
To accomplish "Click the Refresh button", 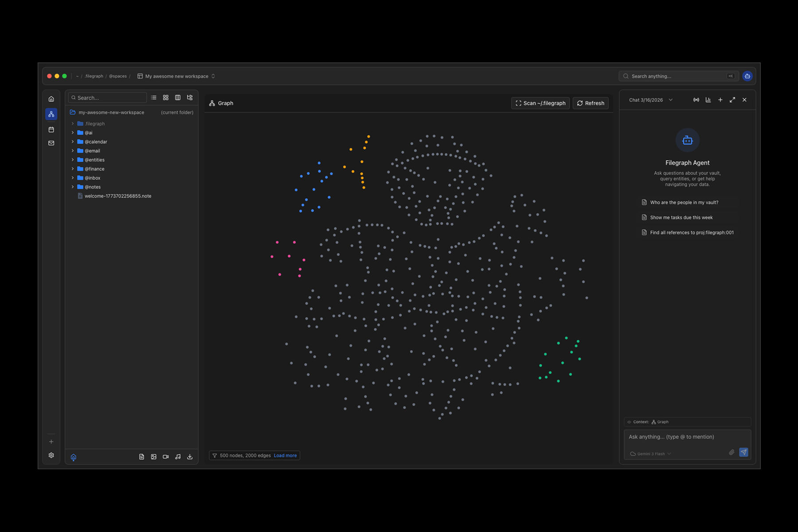I will pos(591,103).
